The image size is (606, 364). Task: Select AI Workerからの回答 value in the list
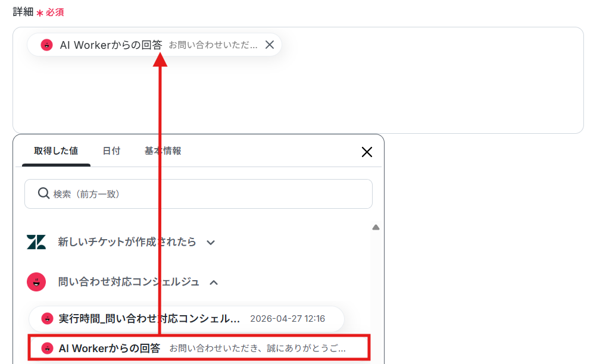(x=199, y=348)
